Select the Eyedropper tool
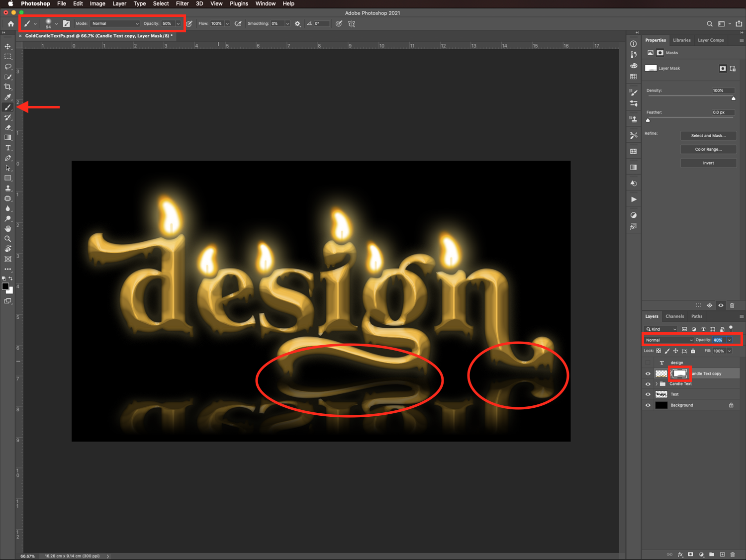The image size is (746, 560). tap(8, 97)
